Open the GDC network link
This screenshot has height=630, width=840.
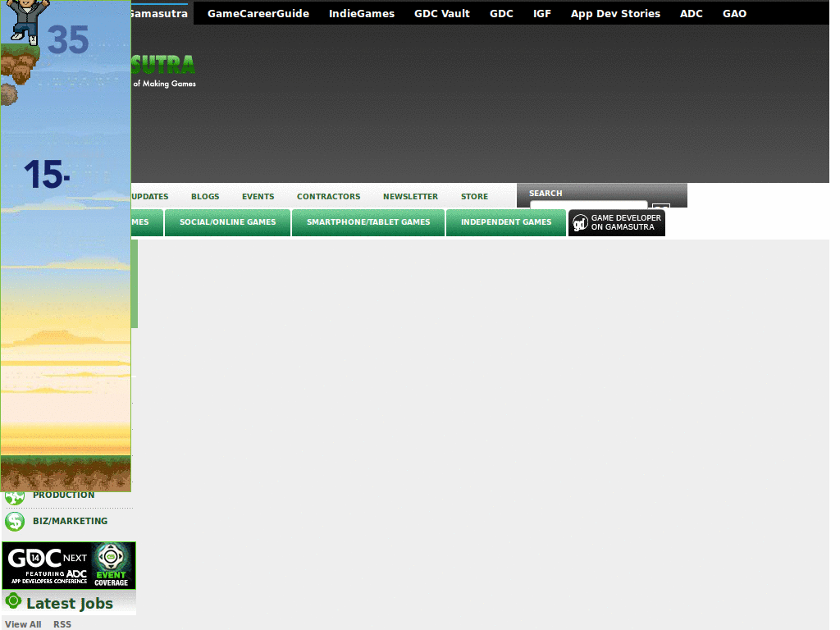[x=501, y=13]
